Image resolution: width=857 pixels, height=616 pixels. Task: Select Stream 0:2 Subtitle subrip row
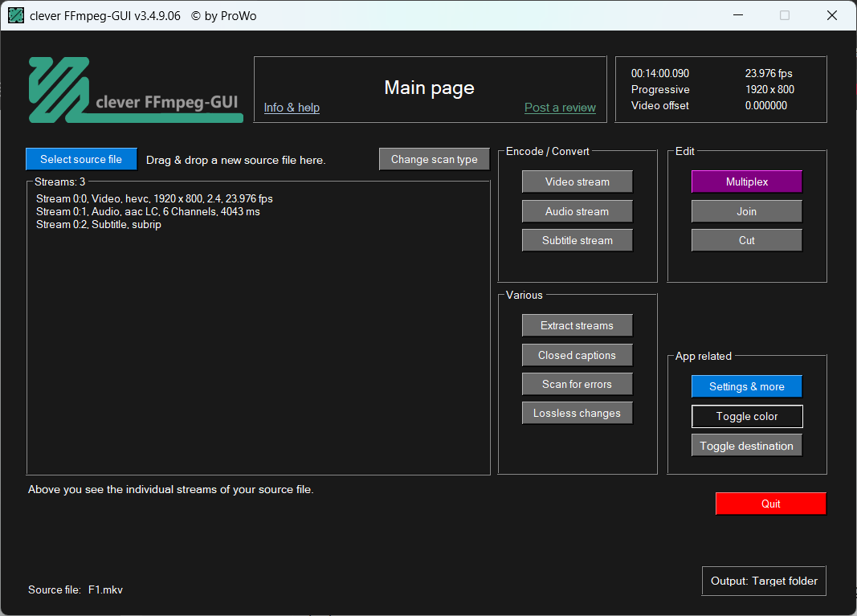click(x=98, y=225)
